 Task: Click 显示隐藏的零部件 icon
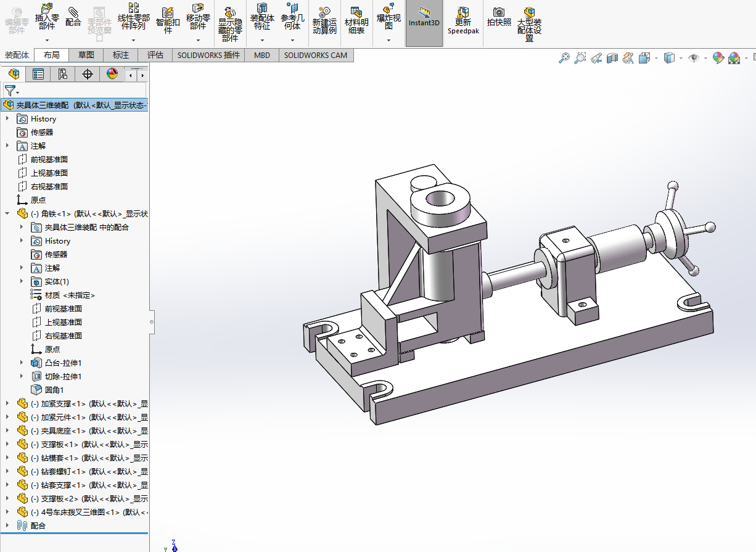tap(230, 23)
